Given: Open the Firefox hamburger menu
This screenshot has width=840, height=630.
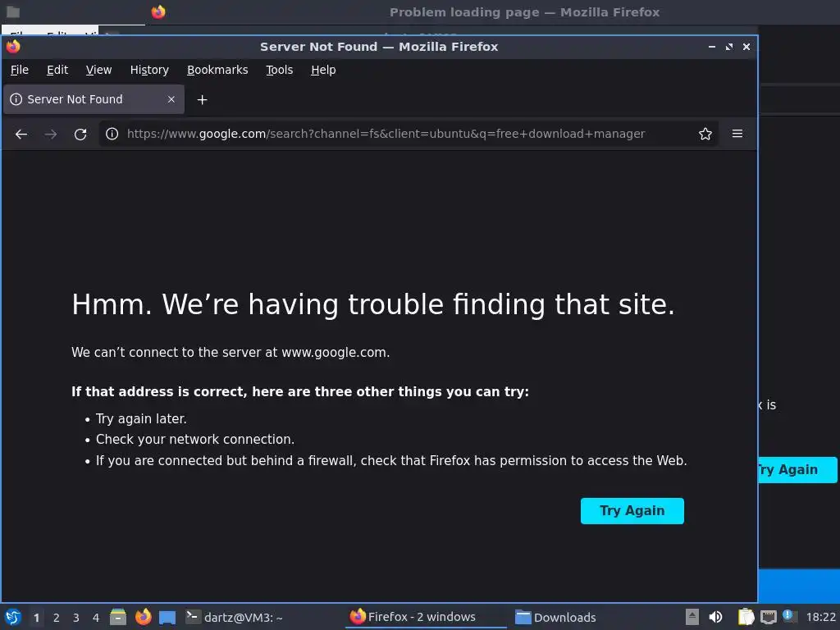Looking at the screenshot, I should pos(737,134).
